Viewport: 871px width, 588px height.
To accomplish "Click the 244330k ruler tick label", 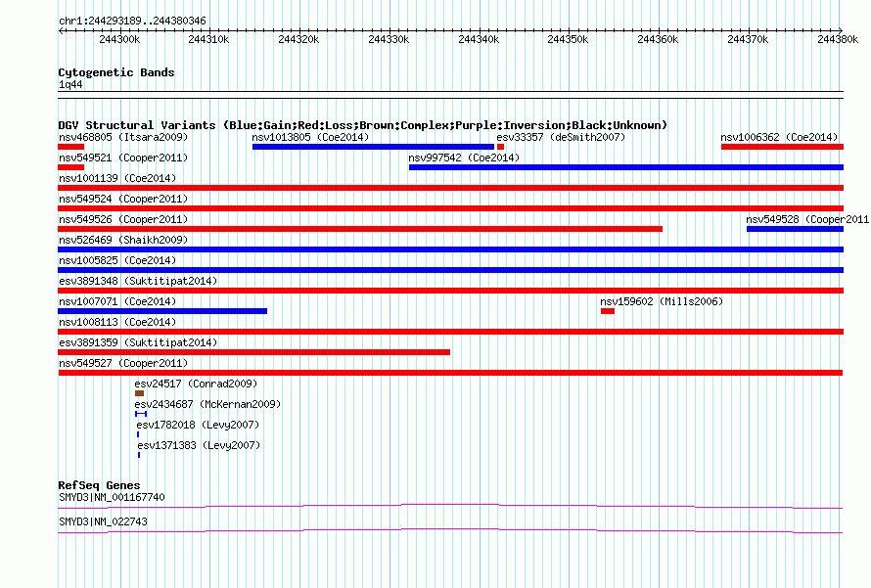I will [x=389, y=39].
